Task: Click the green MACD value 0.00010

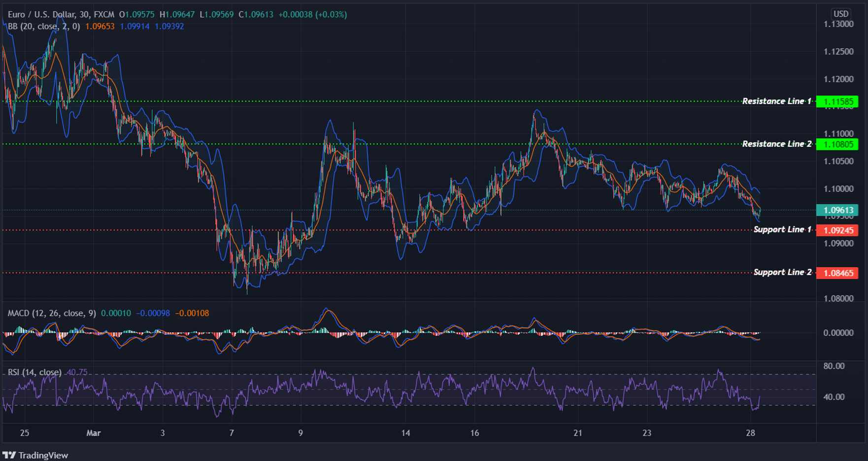Action: click(113, 313)
